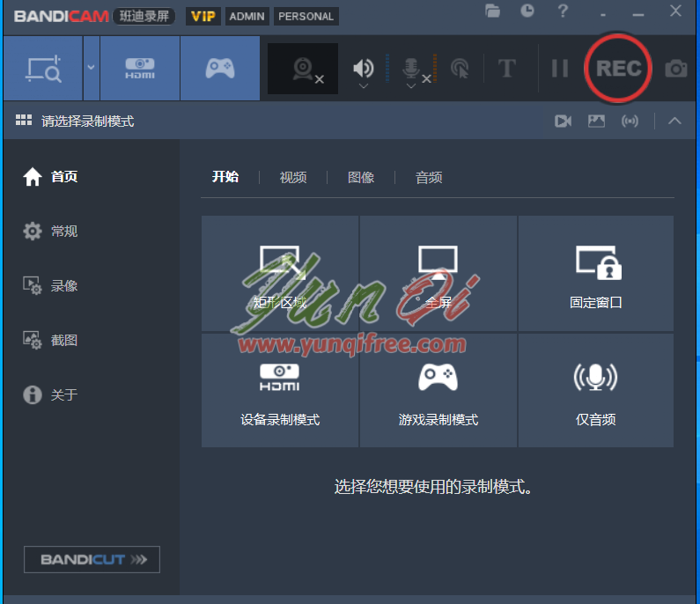Expand the microphone settings chevron

(x=411, y=85)
